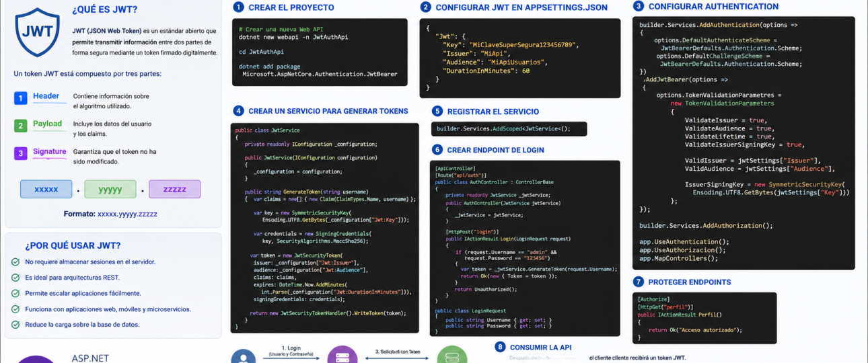Click 'ValidateIssuerSigningKey = true,' line
Screen dimensions: 868x363
pyautogui.click(x=745, y=145)
